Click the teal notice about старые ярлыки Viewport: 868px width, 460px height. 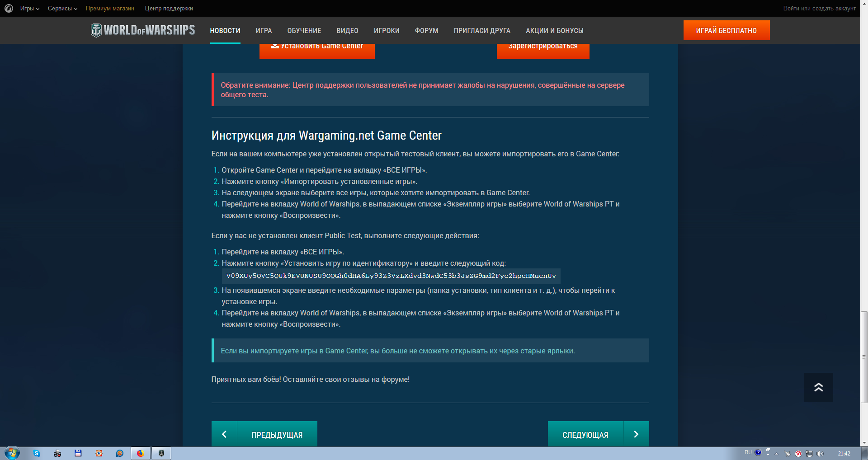(x=430, y=351)
